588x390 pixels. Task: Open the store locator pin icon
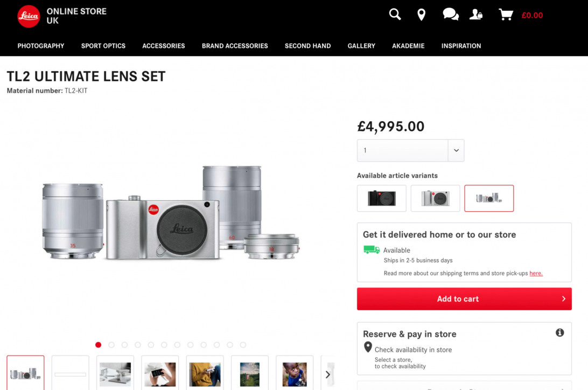tap(422, 15)
